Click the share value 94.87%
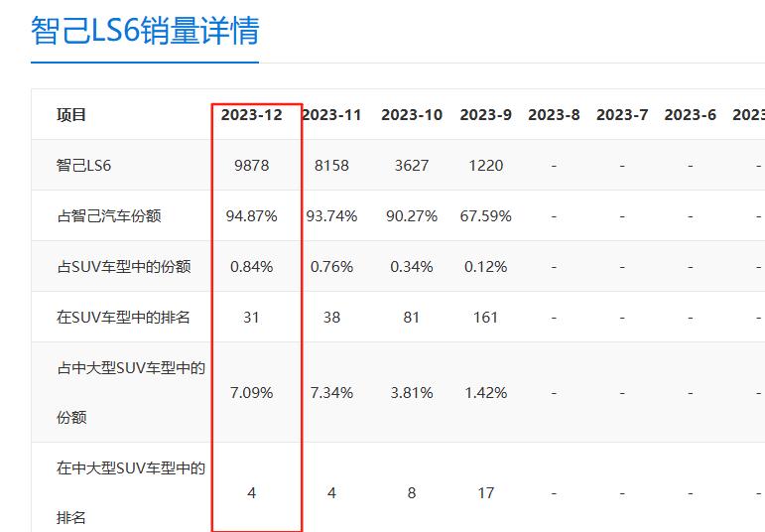This screenshot has width=765, height=532. tap(251, 215)
